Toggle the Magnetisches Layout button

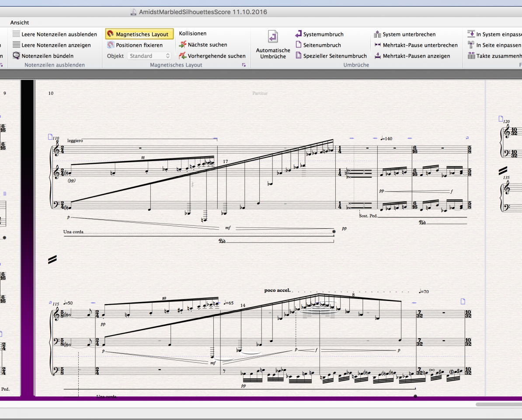139,34
